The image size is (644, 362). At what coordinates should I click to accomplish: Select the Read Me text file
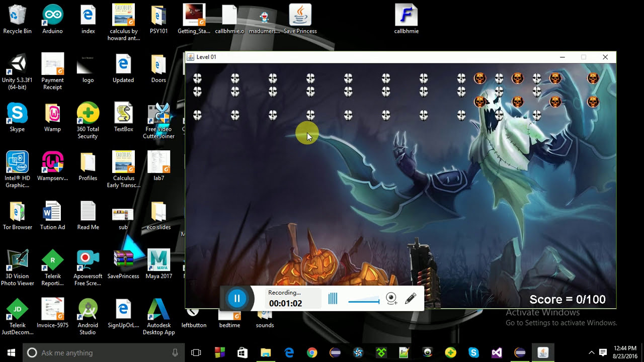coord(88,216)
